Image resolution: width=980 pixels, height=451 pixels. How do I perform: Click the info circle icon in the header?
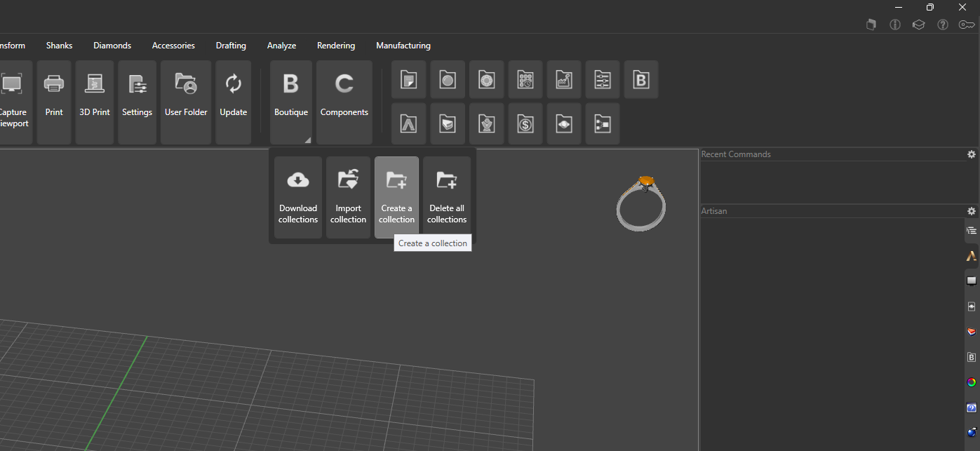tap(895, 25)
